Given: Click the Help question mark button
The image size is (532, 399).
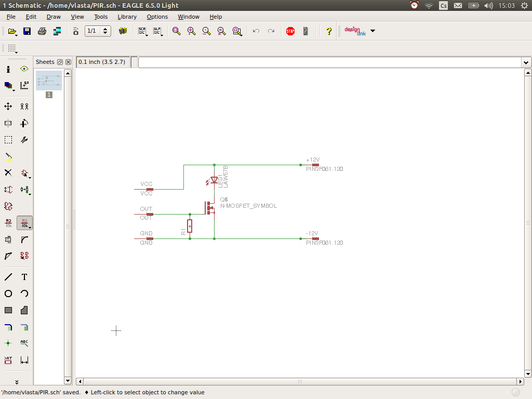Looking at the screenshot, I should pyautogui.click(x=328, y=31).
